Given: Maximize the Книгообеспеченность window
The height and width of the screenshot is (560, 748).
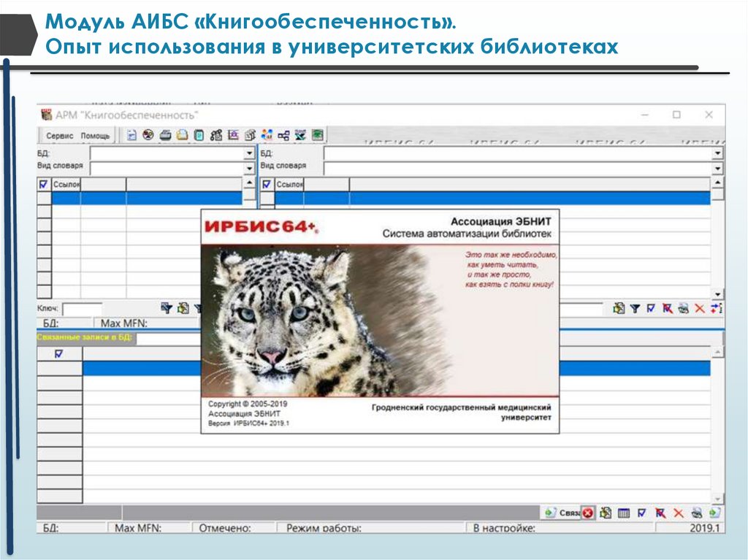Looking at the screenshot, I should click(x=676, y=115).
